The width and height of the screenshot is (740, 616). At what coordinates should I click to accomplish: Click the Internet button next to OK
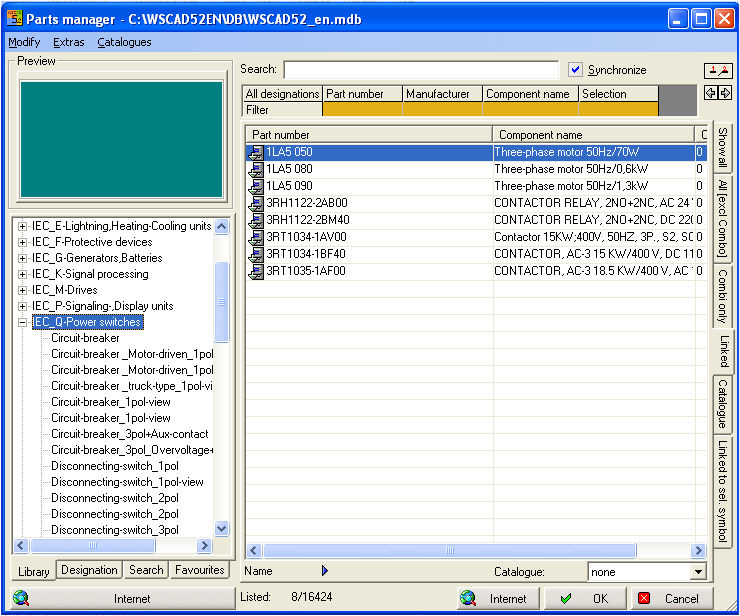[x=498, y=599]
